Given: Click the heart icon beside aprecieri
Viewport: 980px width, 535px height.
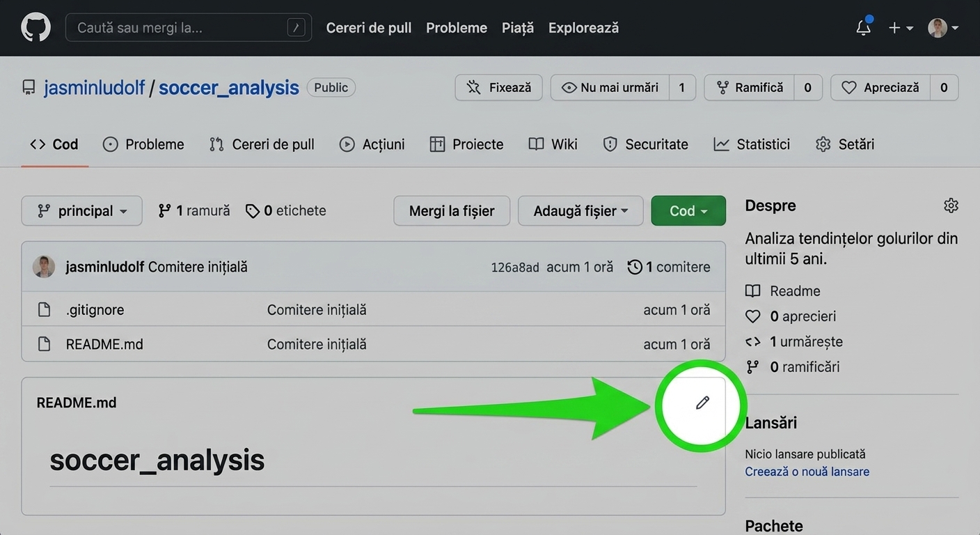Looking at the screenshot, I should (x=753, y=316).
